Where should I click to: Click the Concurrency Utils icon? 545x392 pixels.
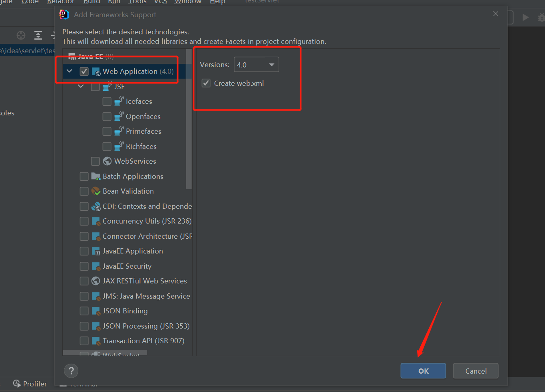96,222
